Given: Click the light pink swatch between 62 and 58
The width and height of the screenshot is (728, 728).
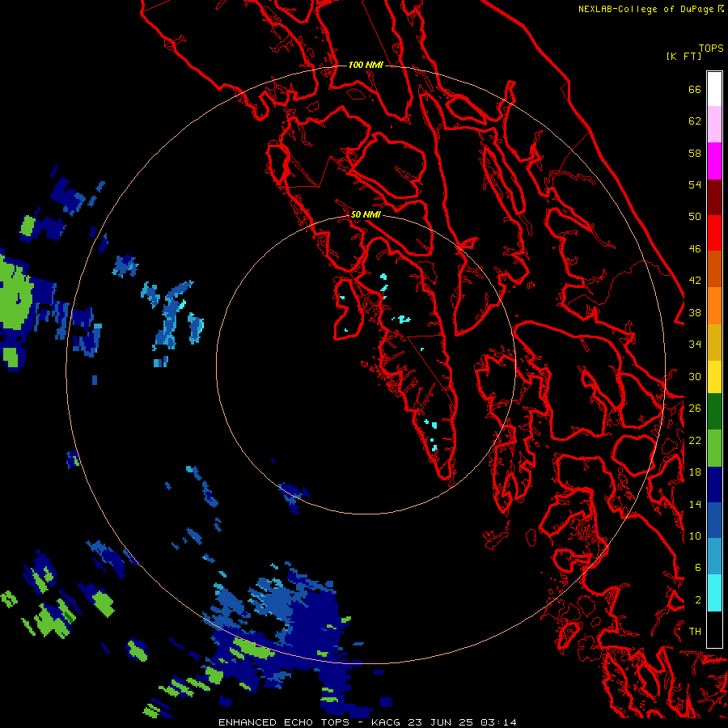Looking at the screenshot, I should [714, 125].
